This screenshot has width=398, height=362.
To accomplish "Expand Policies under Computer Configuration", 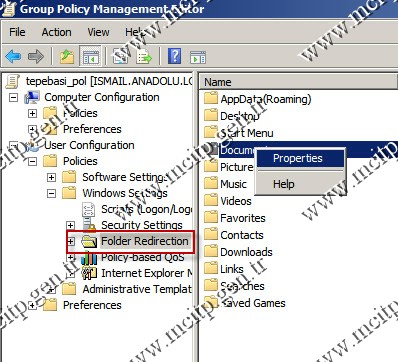I will [32, 113].
